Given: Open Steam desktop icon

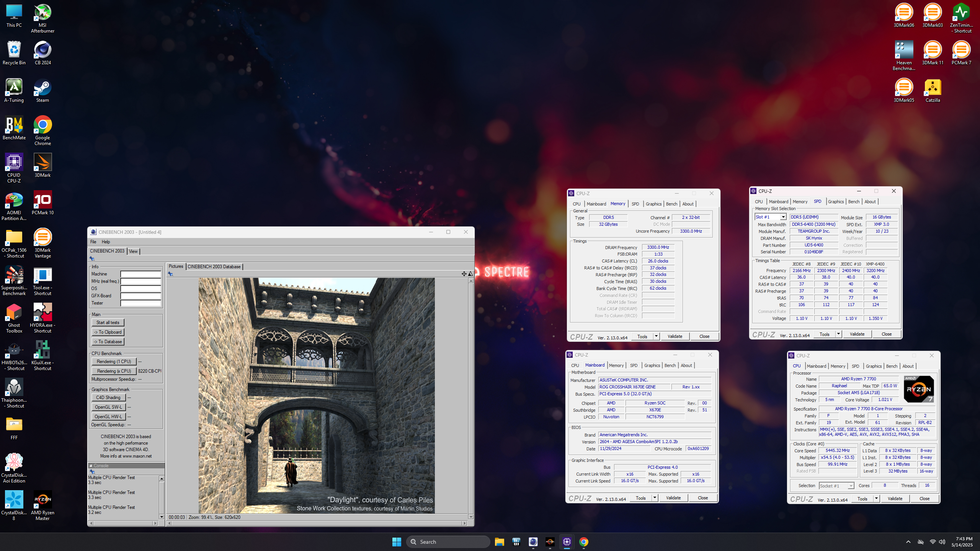Looking at the screenshot, I should (x=42, y=90).
